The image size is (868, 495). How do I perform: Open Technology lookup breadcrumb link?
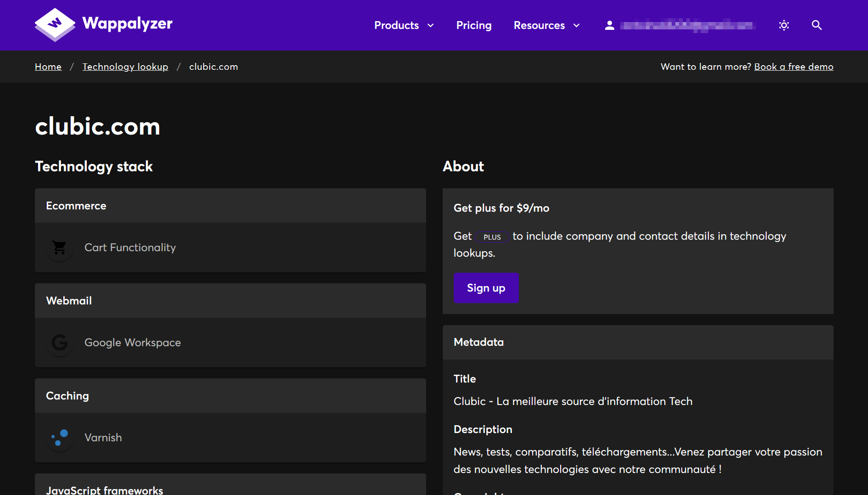coord(125,67)
